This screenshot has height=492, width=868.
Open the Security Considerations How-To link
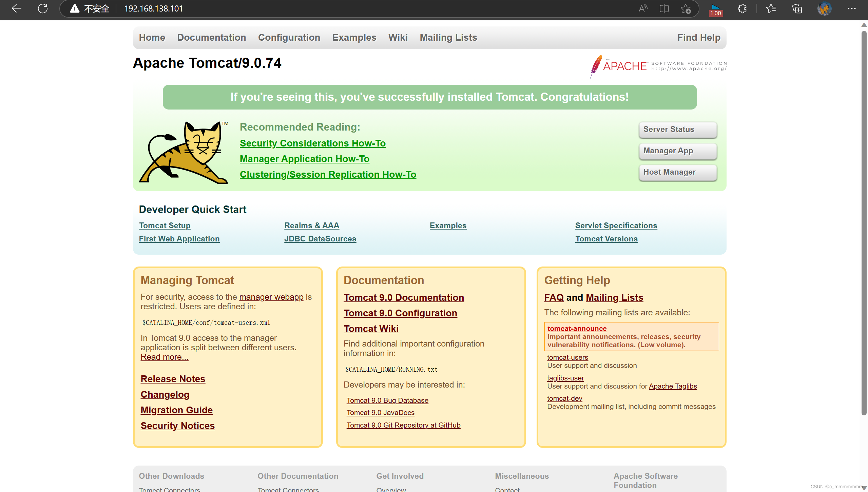pos(312,143)
